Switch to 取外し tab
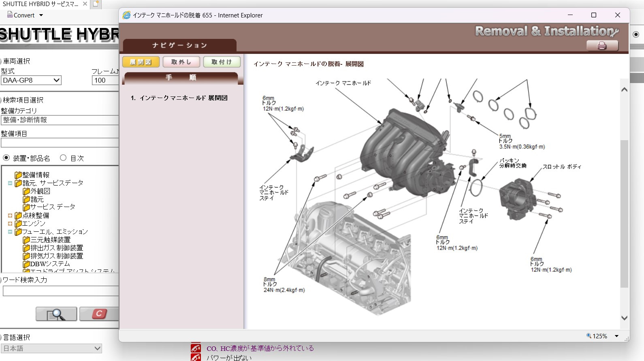 pyautogui.click(x=181, y=62)
